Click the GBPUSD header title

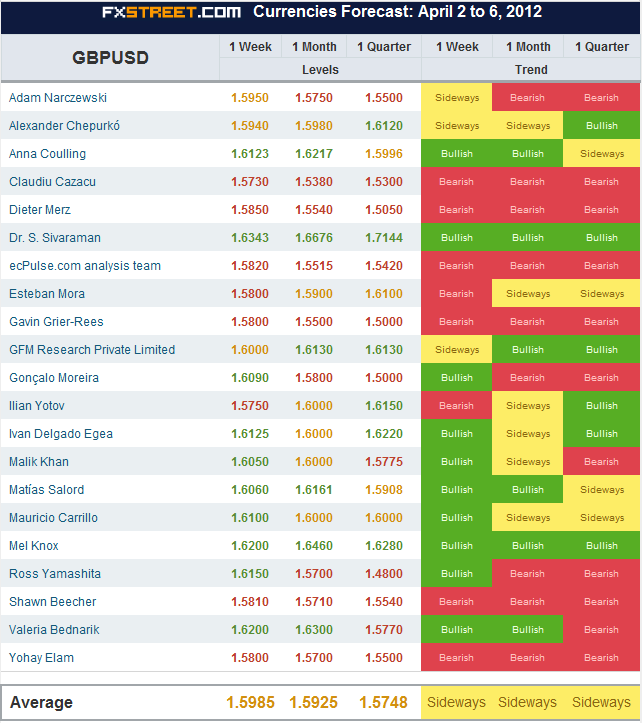point(110,58)
